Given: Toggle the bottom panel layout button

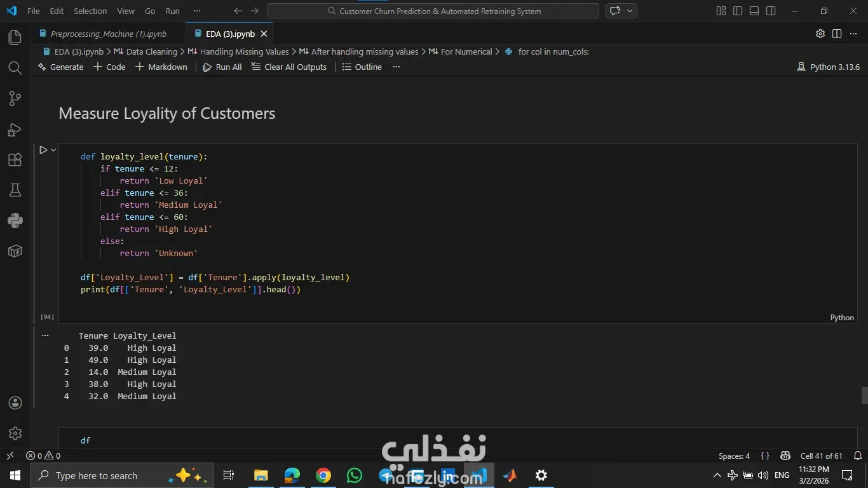Looking at the screenshot, I should [754, 11].
